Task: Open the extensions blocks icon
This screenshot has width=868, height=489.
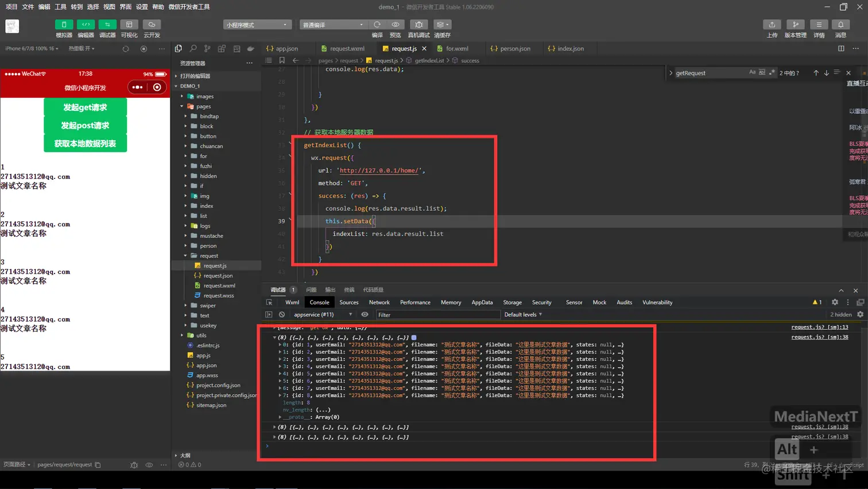Action: click(x=222, y=49)
